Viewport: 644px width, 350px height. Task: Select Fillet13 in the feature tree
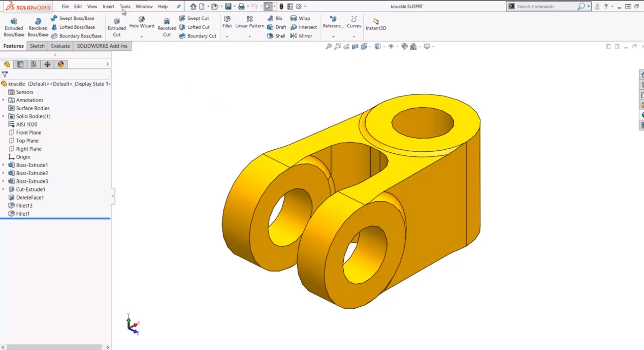tap(24, 205)
